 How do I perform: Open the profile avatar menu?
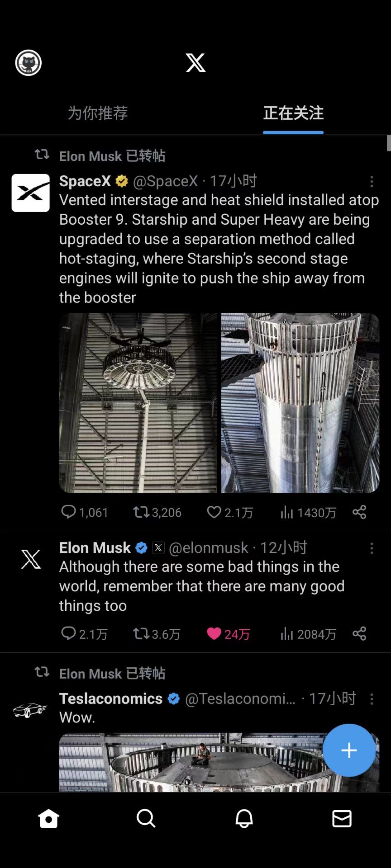[x=29, y=63]
